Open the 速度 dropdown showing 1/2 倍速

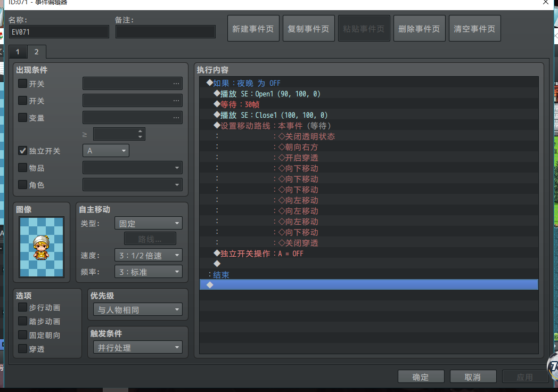click(149, 255)
